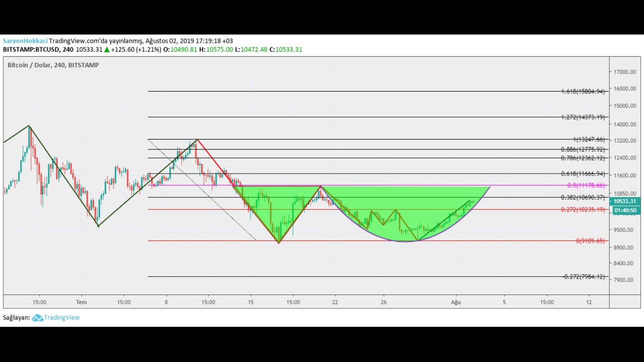Click the red 0(9109.65) level label
Viewport: 644px width, 362px height.
point(590,241)
